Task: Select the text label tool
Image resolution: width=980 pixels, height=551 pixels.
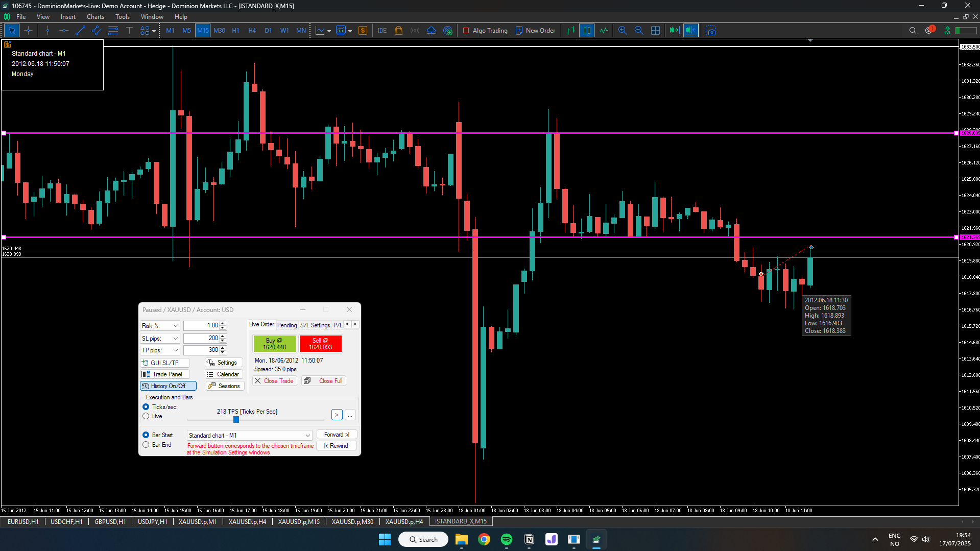Action: (x=129, y=31)
